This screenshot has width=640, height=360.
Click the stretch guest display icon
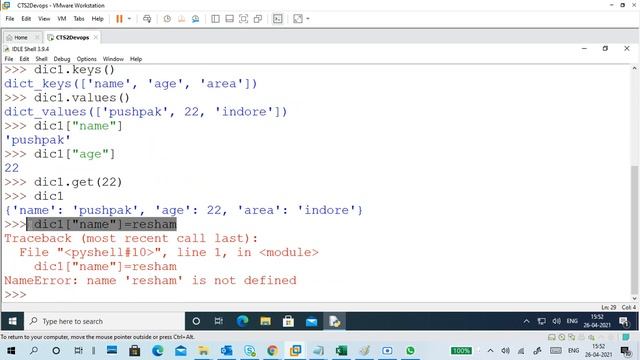tap(298, 19)
